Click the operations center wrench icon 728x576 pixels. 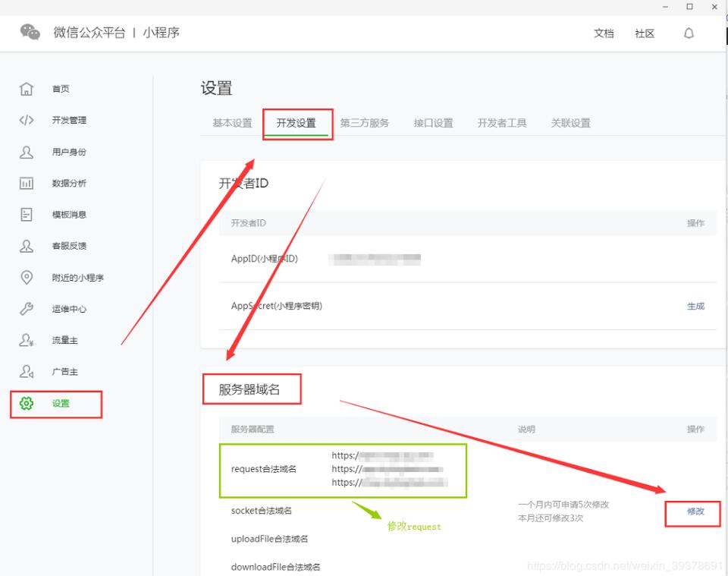(x=27, y=309)
